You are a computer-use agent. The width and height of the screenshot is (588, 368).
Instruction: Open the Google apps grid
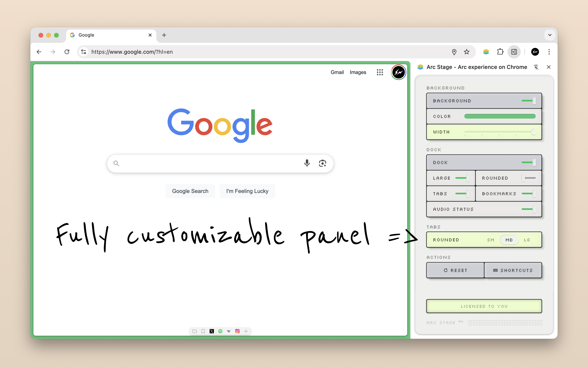pyautogui.click(x=380, y=72)
